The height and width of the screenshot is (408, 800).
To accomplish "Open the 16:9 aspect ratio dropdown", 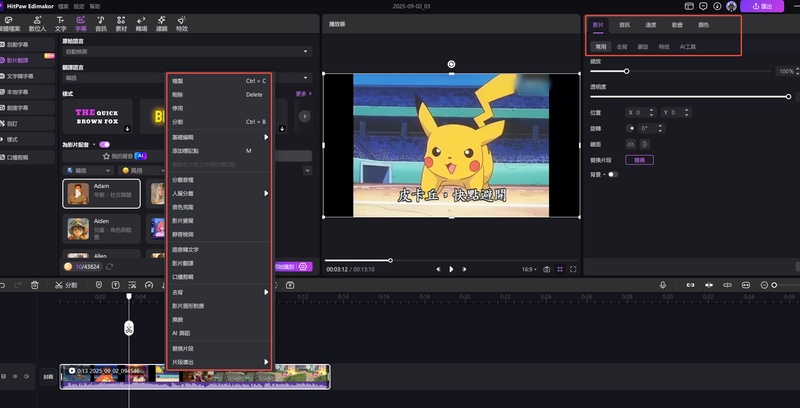I will [529, 269].
